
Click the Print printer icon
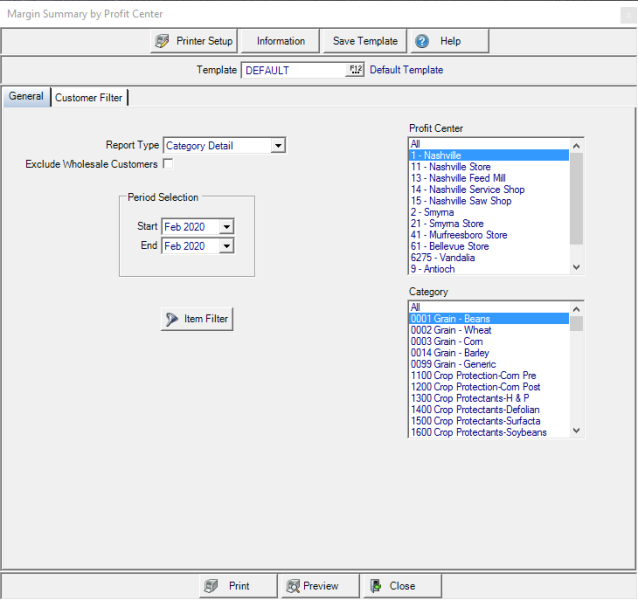pyautogui.click(x=211, y=586)
